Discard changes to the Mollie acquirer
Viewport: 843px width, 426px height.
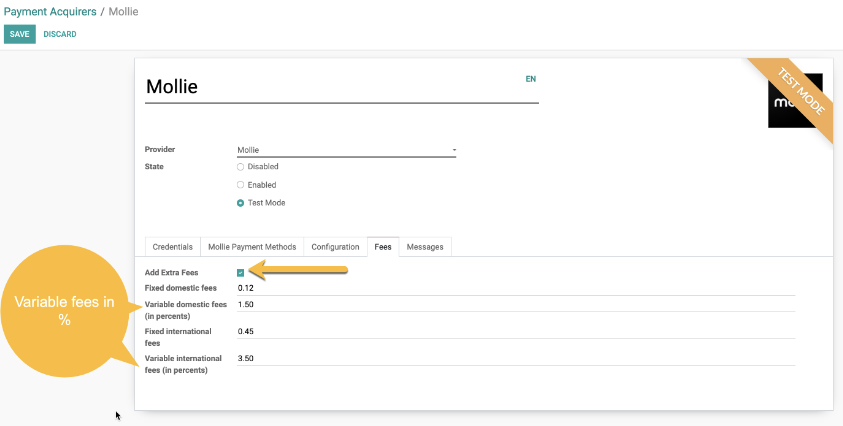pos(60,34)
